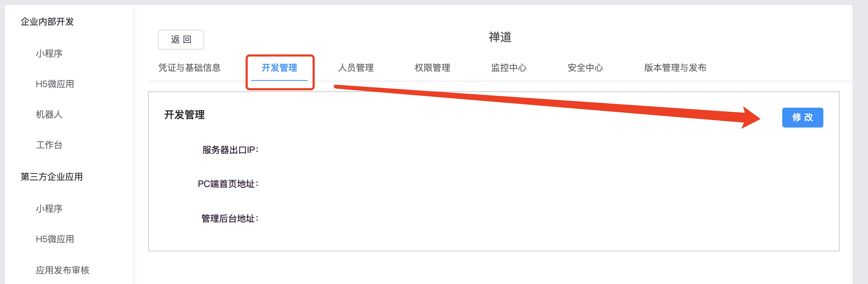This screenshot has width=868, height=284.
Task: Open the 人员管理 tab
Action: (356, 68)
